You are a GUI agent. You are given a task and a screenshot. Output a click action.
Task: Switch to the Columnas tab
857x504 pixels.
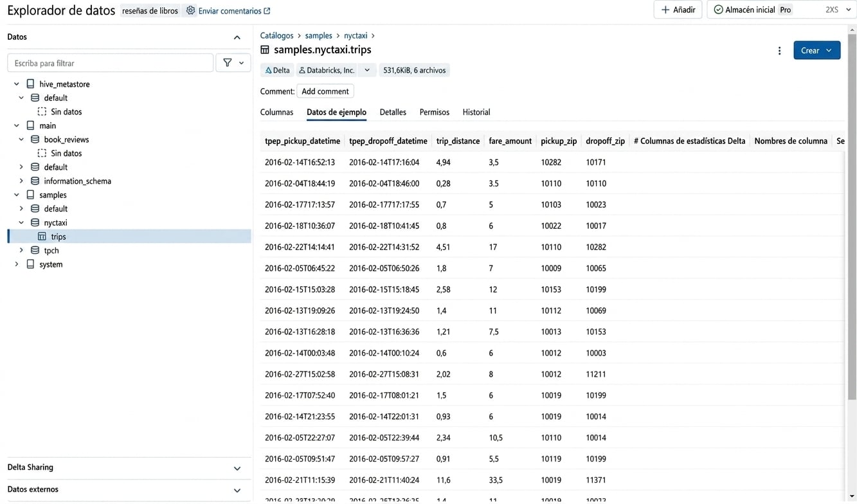[x=276, y=113]
